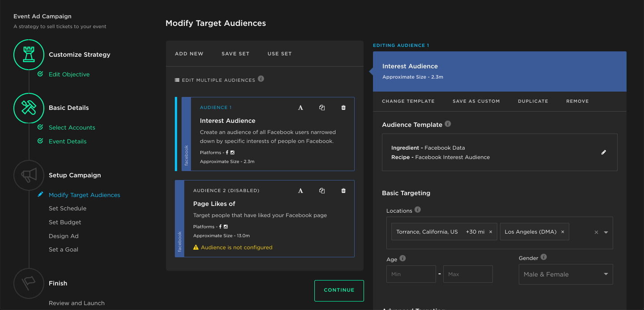Click the Customize Strategy rook icon

coord(29,54)
